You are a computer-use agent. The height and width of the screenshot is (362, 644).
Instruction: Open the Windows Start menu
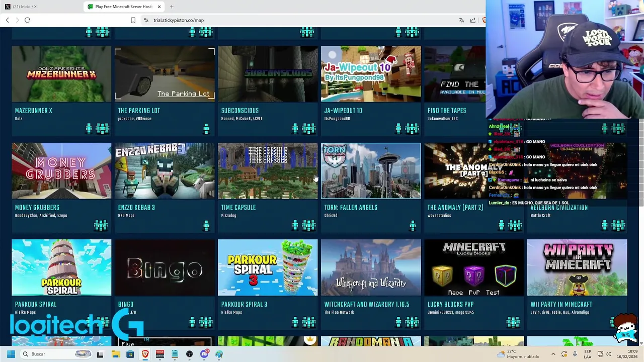tap(11, 354)
